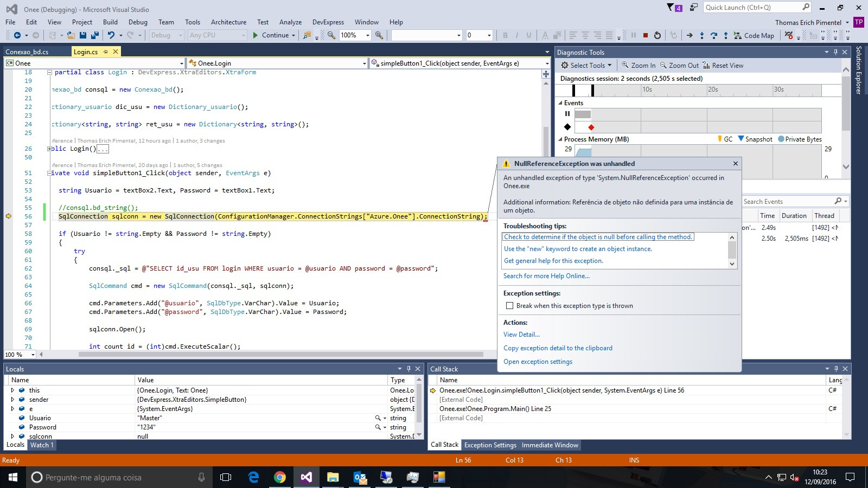The height and width of the screenshot is (488, 868).
Task: Open the toolbar zoom 100% dropdown
Action: [367, 35]
